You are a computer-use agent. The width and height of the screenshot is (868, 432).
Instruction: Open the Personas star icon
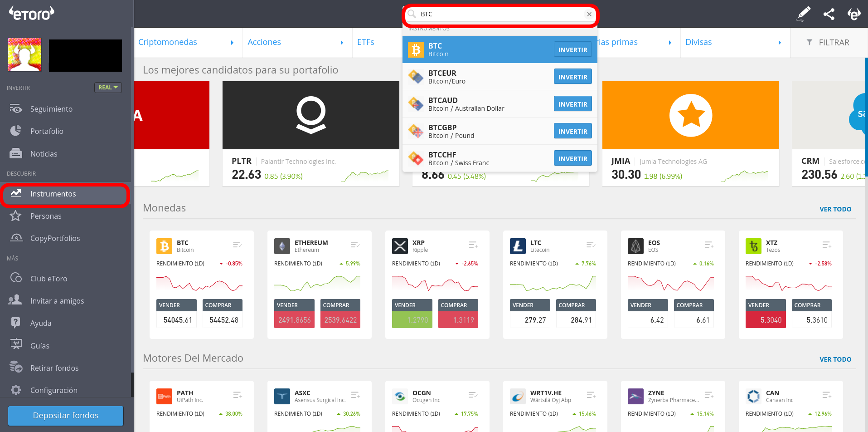(16, 216)
